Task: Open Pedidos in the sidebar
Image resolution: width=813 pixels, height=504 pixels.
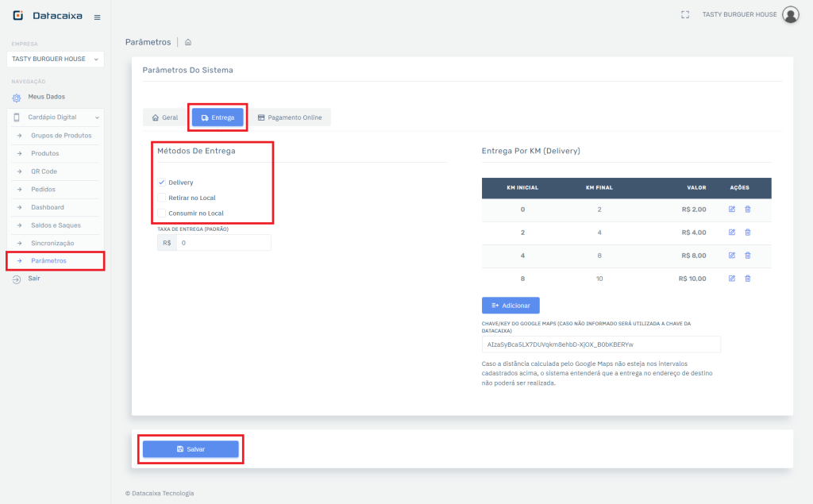Action: point(44,190)
